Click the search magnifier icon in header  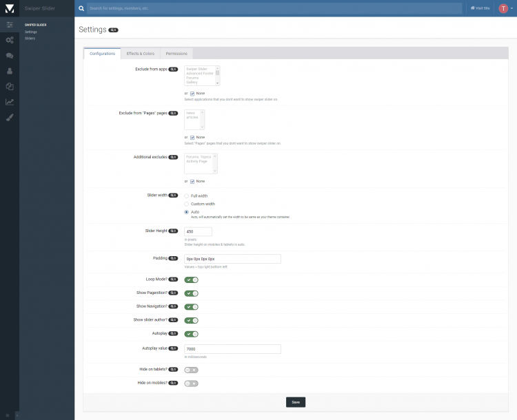coord(82,8)
